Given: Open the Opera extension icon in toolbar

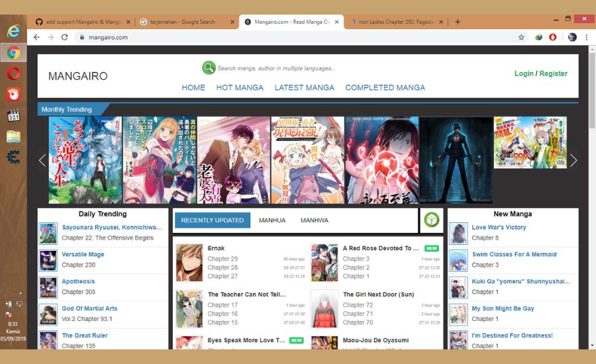Looking at the screenshot, I should pos(553,37).
